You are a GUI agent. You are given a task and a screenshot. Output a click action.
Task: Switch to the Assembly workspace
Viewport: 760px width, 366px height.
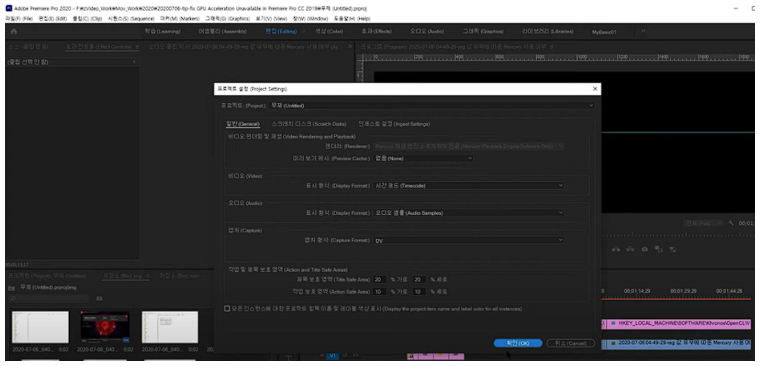tap(222, 32)
